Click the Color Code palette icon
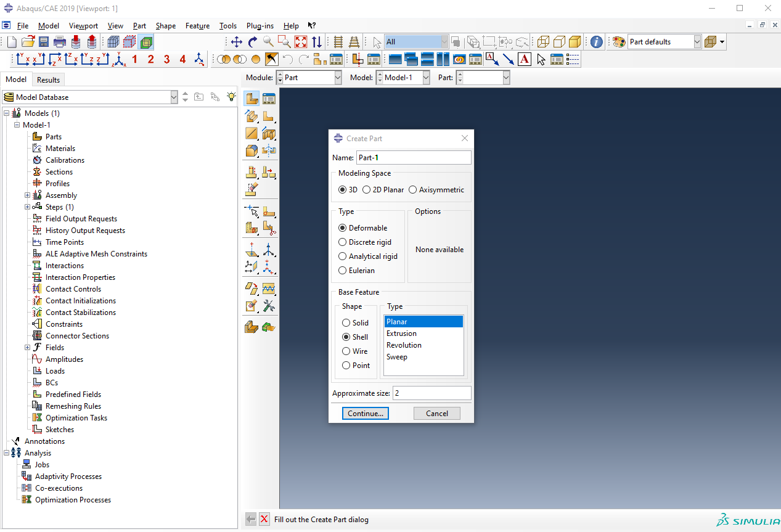This screenshot has height=532, width=781. [618, 42]
